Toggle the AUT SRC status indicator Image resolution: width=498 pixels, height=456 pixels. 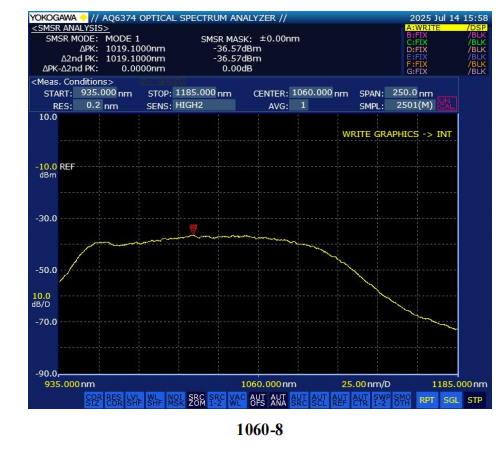299,400
